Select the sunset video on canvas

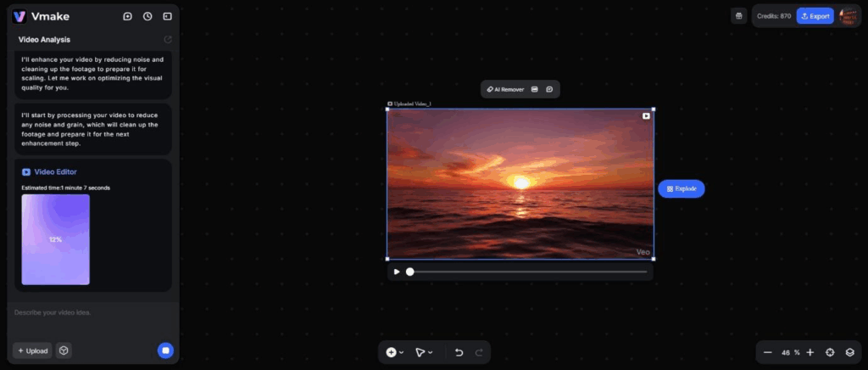point(520,184)
